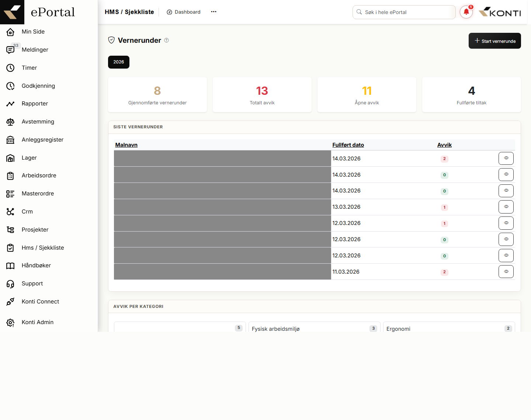This screenshot has height=420, width=531.
Task: Open Prosjekter menu item
Action: 35,230
